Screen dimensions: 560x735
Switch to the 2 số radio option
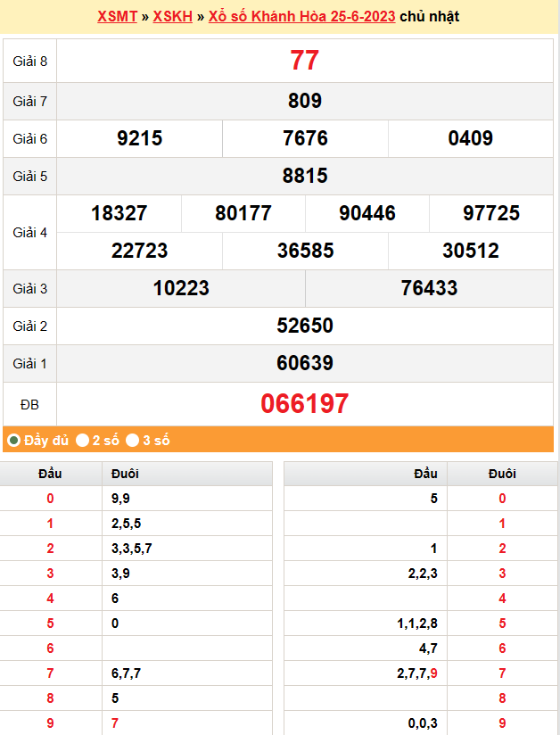[82, 440]
